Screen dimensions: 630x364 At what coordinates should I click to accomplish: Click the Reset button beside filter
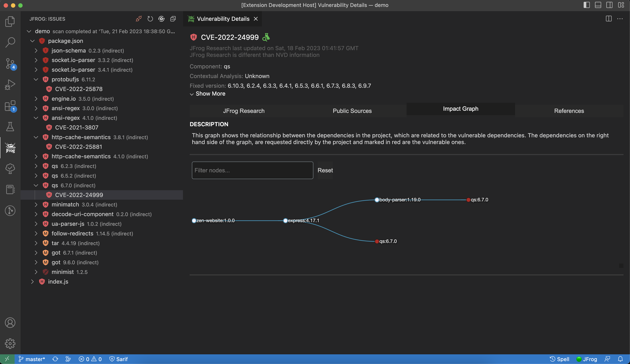[x=325, y=170]
